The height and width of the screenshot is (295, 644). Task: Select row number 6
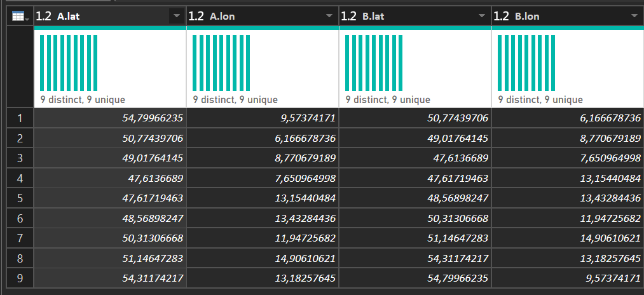pyautogui.click(x=20, y=218)
